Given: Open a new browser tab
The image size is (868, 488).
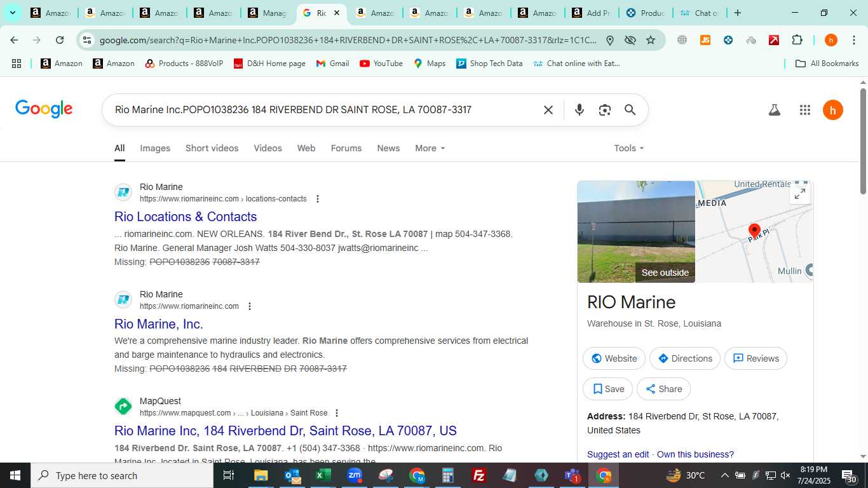Looking at the screenshot, I should click(x=737, y=13).
